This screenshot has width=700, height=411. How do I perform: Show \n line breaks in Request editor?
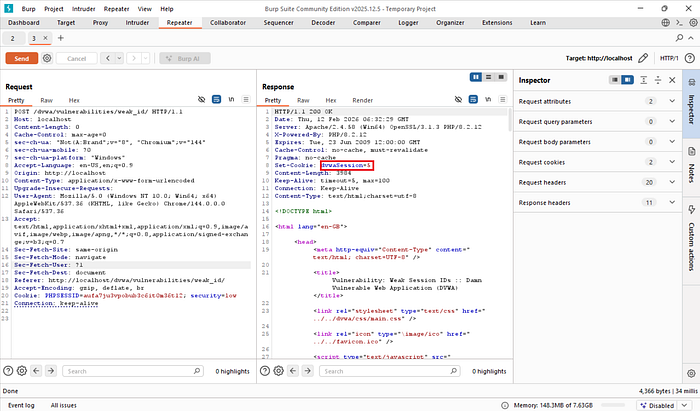click(x=231, y=100)
